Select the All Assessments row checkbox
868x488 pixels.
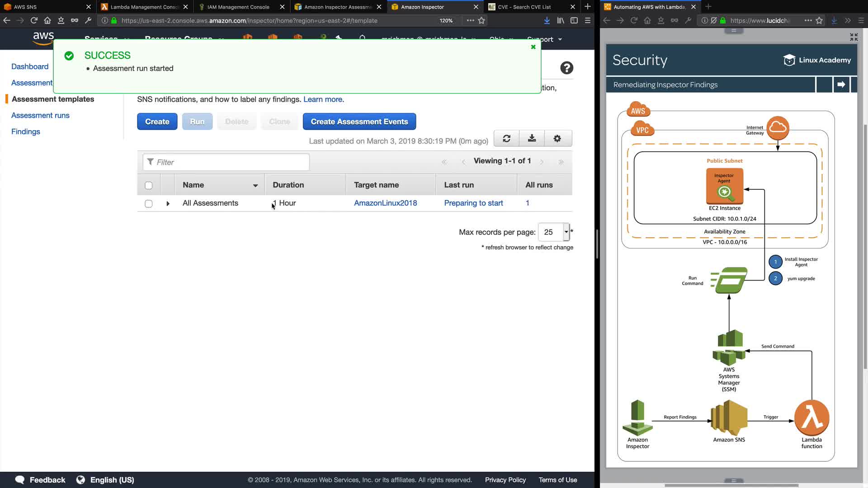(148, 204)
